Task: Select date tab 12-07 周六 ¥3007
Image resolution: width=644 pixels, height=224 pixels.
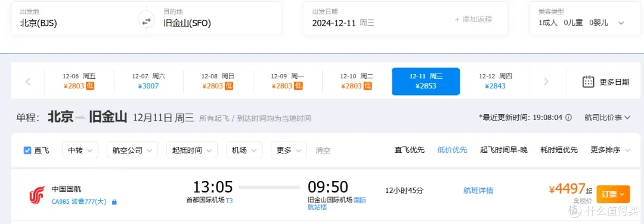Action: click(148, 81)
